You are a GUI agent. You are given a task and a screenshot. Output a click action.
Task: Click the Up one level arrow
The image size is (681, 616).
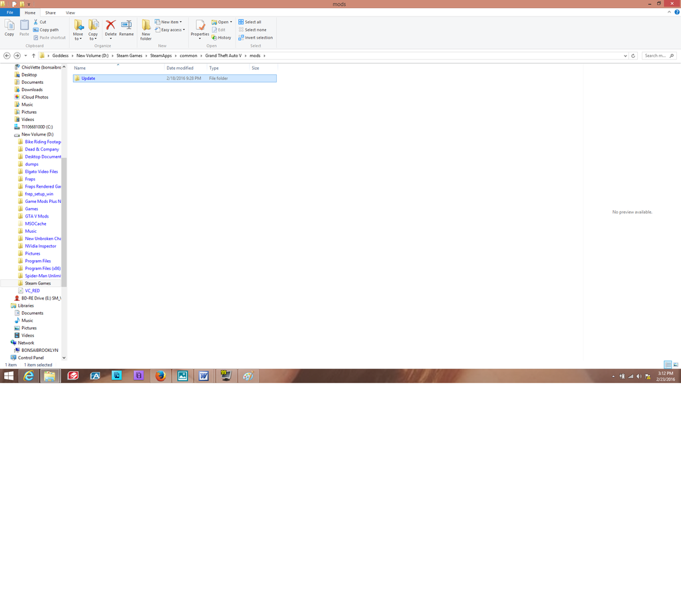coord(34,56)
